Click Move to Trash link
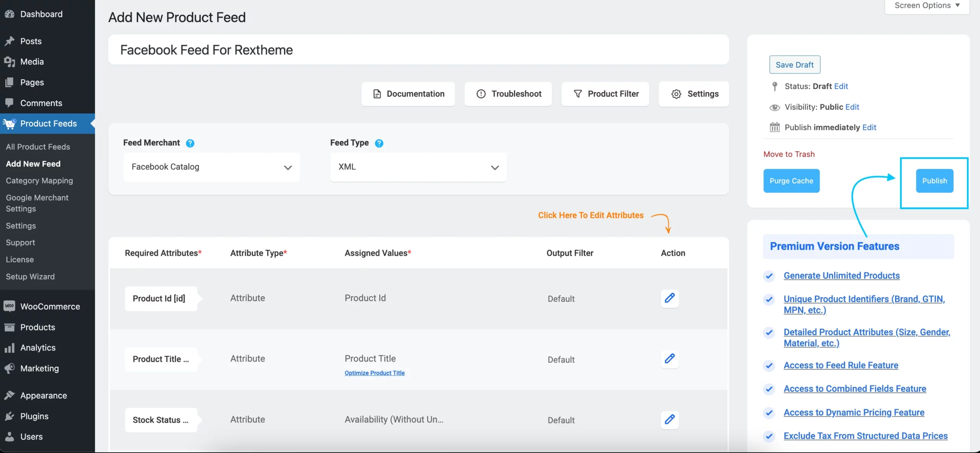 [789, 154]
